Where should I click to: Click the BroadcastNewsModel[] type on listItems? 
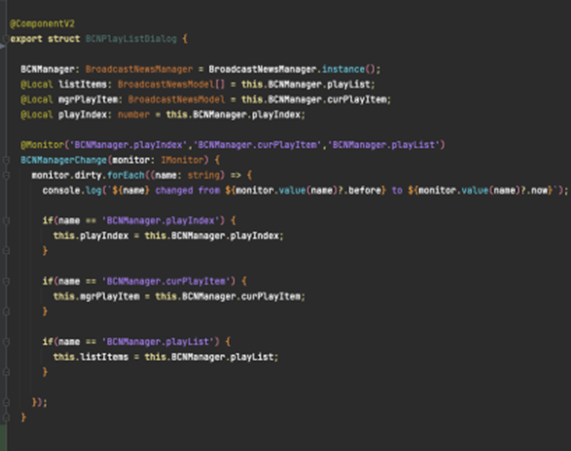point(171,85)
